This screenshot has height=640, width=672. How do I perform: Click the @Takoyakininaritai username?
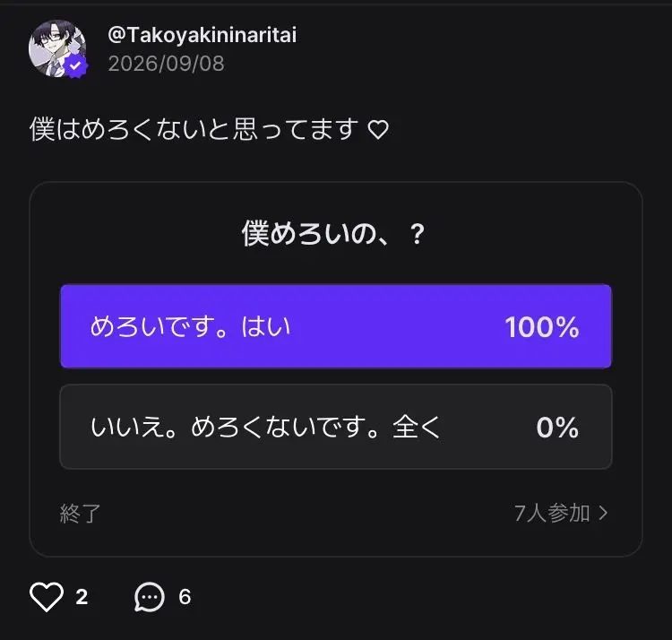202,35
